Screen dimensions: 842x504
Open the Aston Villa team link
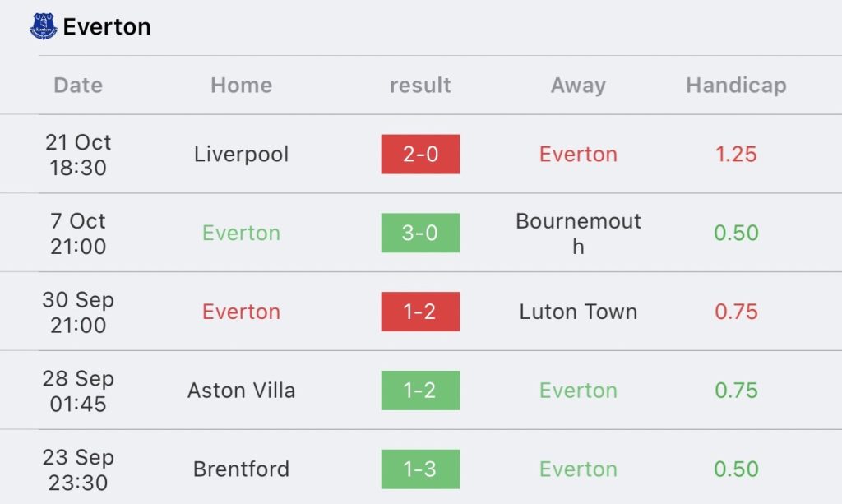[x=241, y=391]
